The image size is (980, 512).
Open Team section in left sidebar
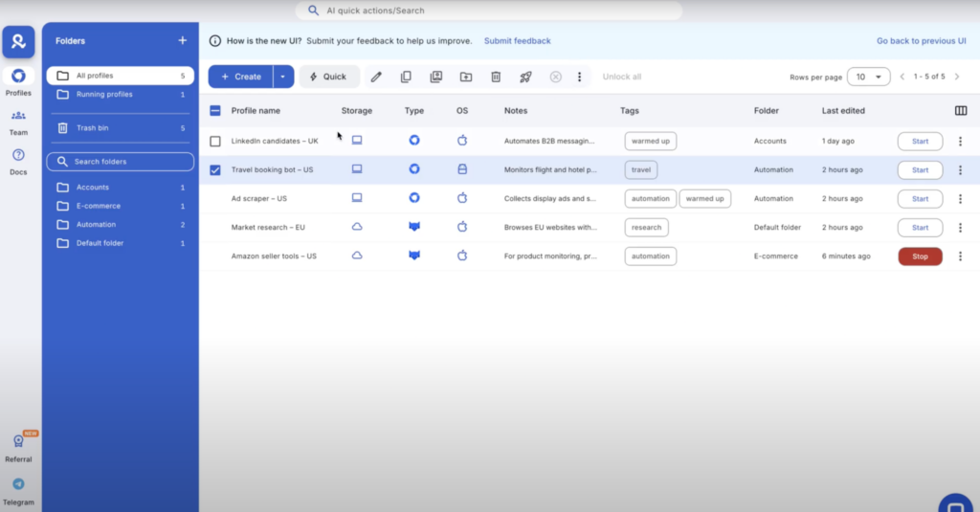coord(18,122)
